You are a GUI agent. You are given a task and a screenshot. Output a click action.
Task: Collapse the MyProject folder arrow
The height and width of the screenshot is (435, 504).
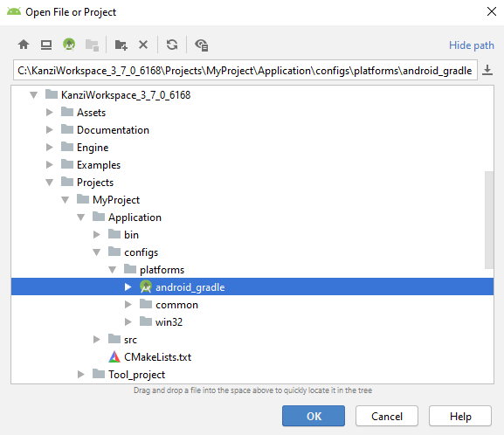tap(65, 200)
